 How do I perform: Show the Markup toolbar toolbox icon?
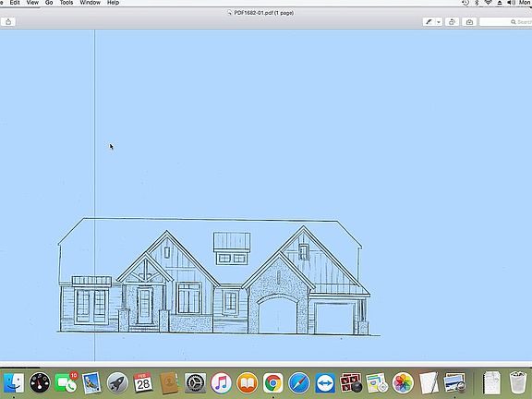(x=469, y=22)
